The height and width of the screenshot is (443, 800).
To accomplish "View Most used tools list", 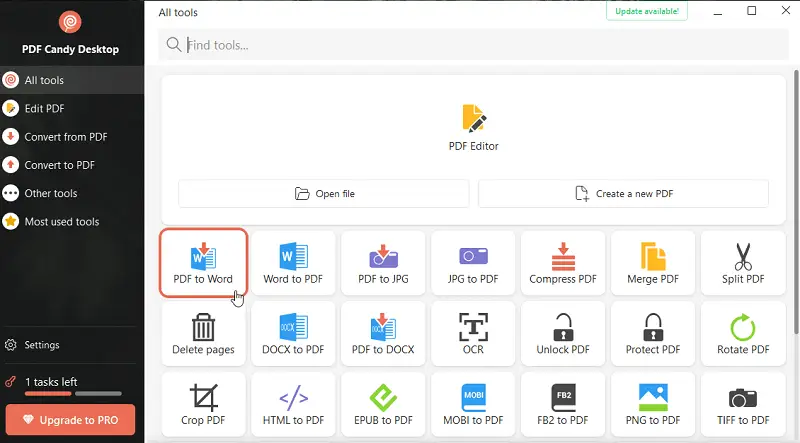I will point(72,222).
